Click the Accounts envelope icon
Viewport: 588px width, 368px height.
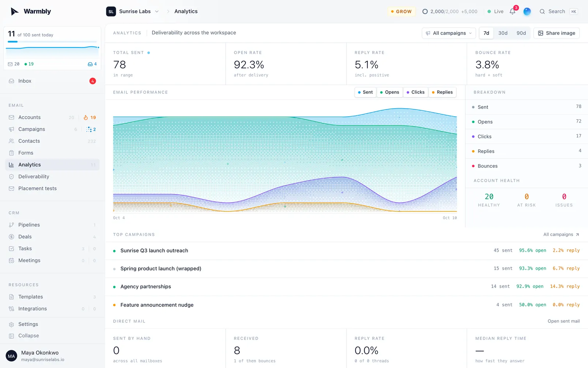(x=11, y=117)
